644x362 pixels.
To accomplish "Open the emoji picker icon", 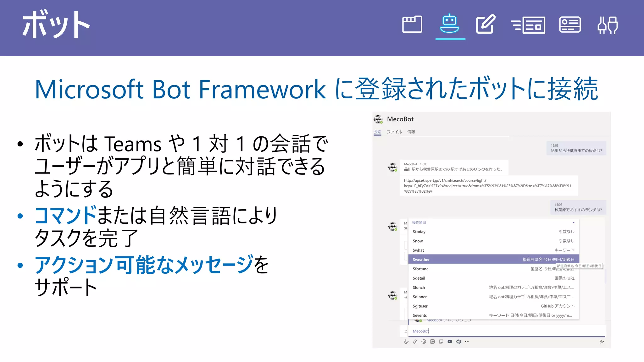I will click(x=424, y=342).
